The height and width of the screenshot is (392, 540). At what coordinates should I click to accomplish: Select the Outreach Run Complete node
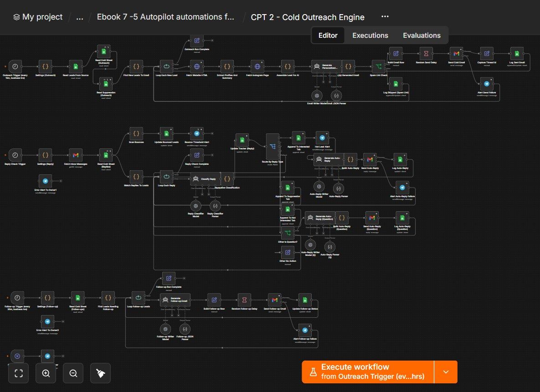[x=197, y=41]
